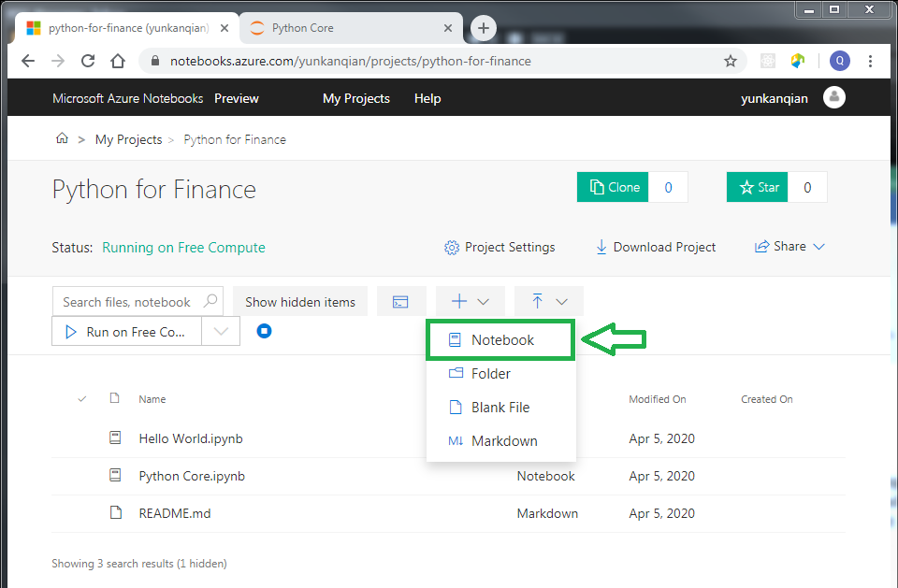Open the Hello World.ipynb notebook
Viewport: 898px width, 588px height.
tap(190, 437)
